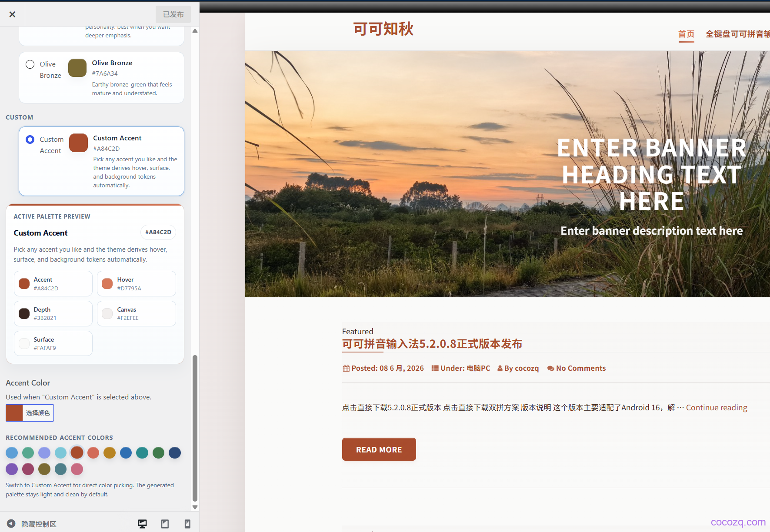Click the Canvas #F2EFEE palette token
This screenshot has height=532, width=770.
[x=137, y=313]
